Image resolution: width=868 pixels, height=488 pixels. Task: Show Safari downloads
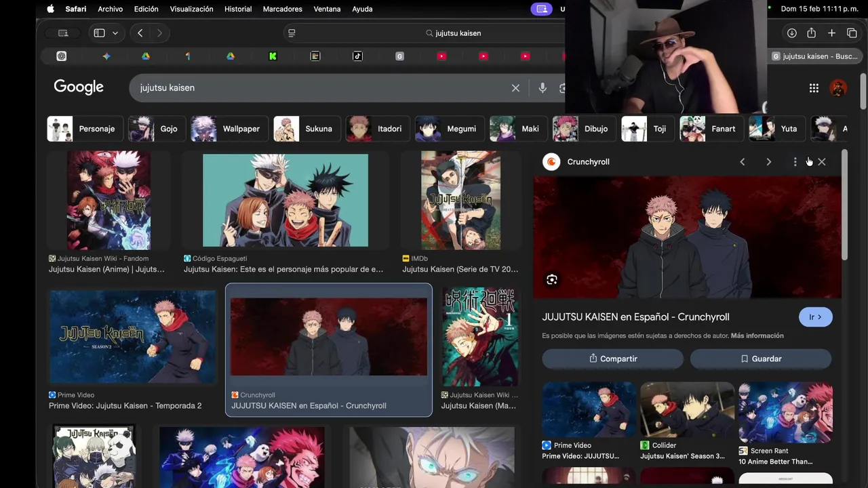(791, 33)
